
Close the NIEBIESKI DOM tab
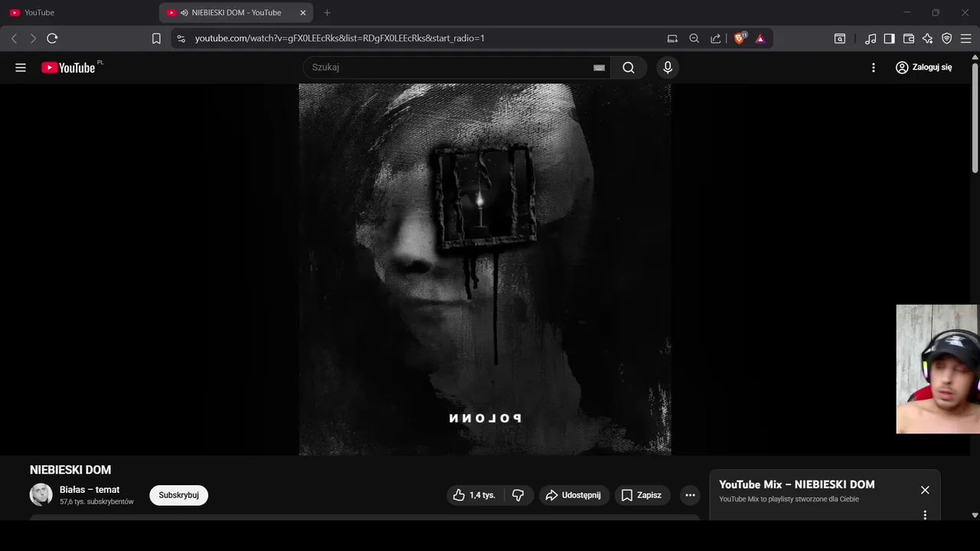click(x=303, y=13)
